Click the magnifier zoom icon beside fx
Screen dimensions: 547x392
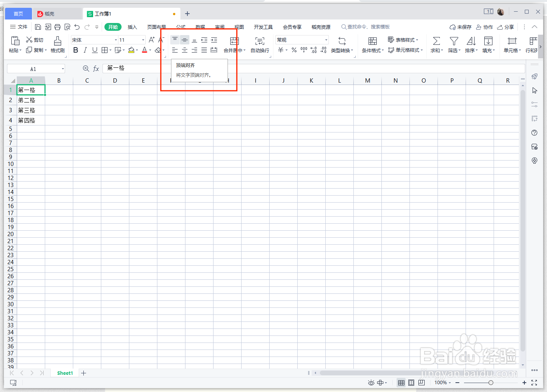click(86, 69)
